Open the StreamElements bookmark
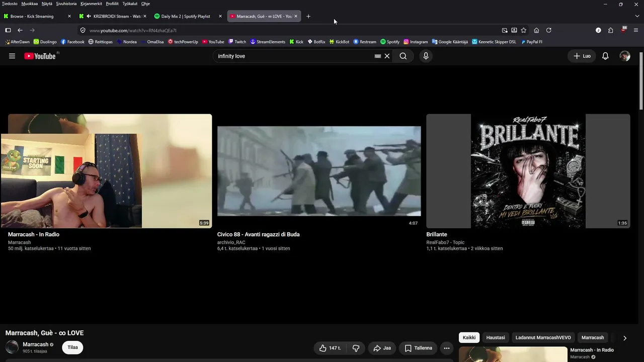Image resolution: width=644 pixels, height=362 pixels. pyautogui.click(x=268, y=42)
